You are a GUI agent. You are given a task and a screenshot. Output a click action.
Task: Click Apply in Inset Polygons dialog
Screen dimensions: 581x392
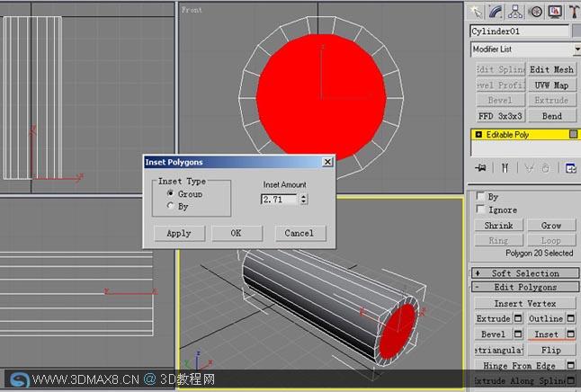pos(179,234)
